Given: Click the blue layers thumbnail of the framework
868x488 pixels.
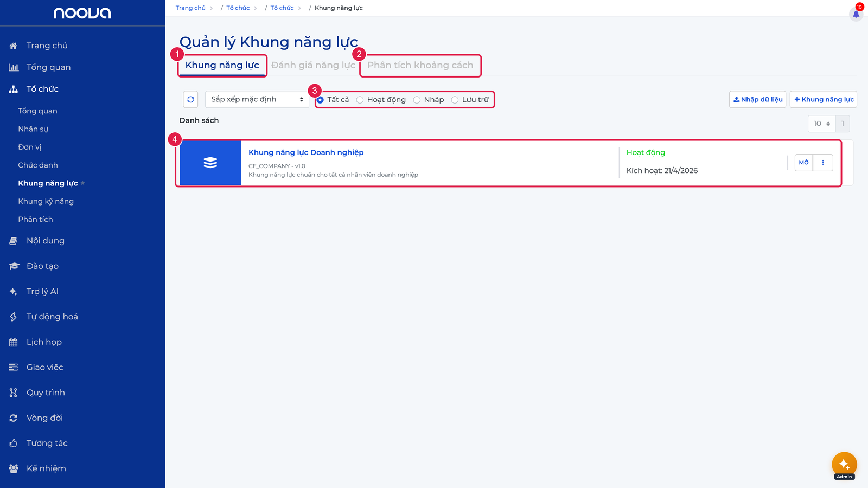Looking at the screenshot, I should tap(210, 163).
